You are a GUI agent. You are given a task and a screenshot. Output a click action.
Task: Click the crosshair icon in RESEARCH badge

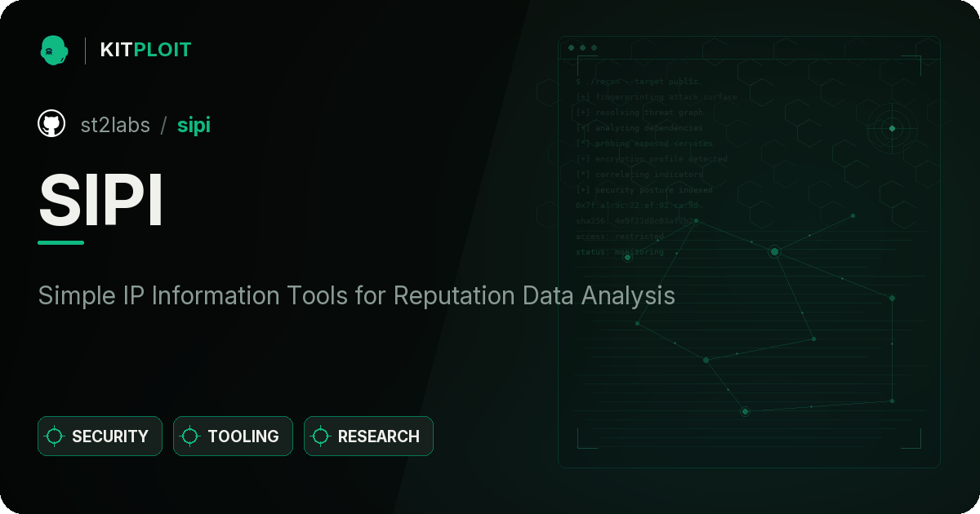click(321, 436)
